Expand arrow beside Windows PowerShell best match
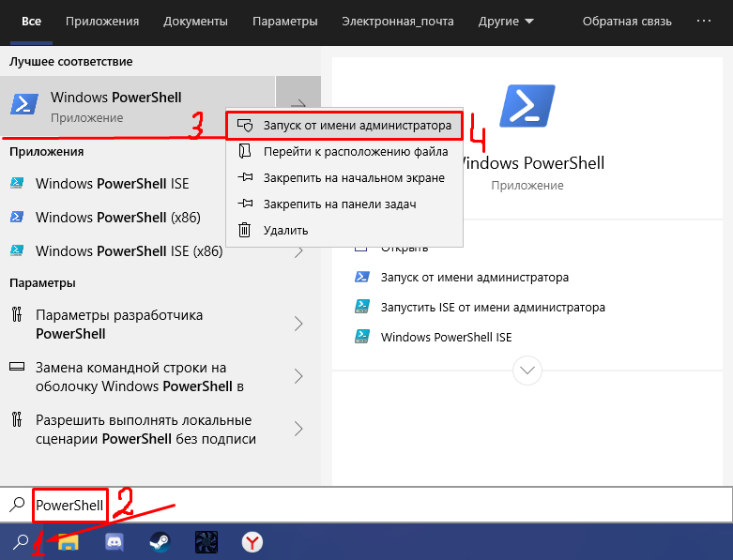 [298, 104]
